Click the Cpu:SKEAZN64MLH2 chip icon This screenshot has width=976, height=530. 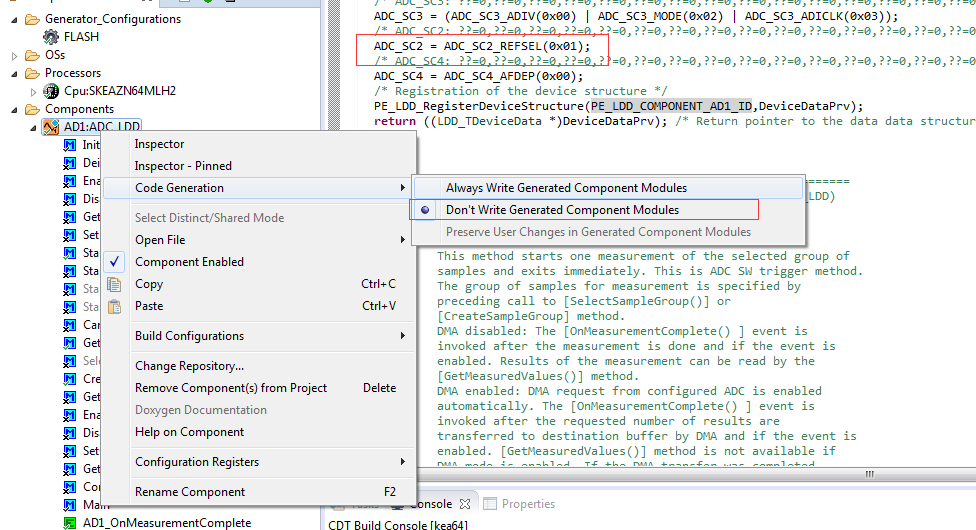coord(50,91)
